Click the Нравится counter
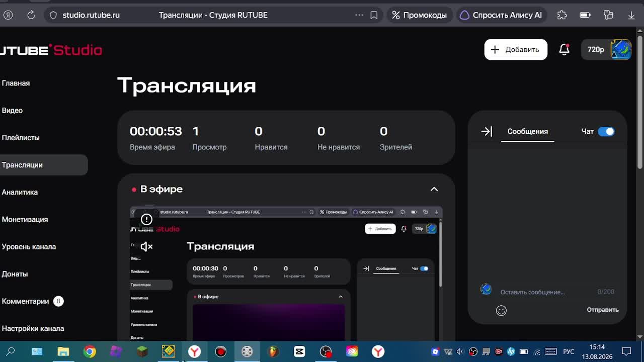The width and height of the screenshot is (644, 362). pos(271,138)
